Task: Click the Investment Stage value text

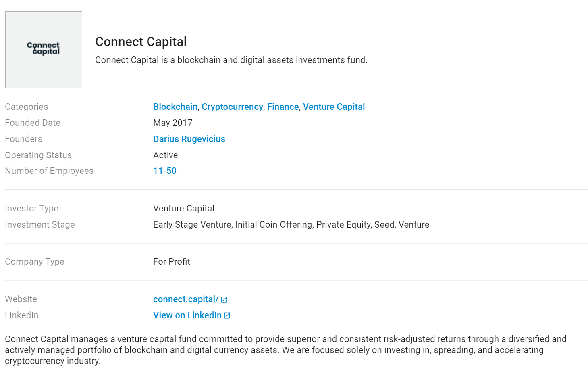Action: click(291, 224)
